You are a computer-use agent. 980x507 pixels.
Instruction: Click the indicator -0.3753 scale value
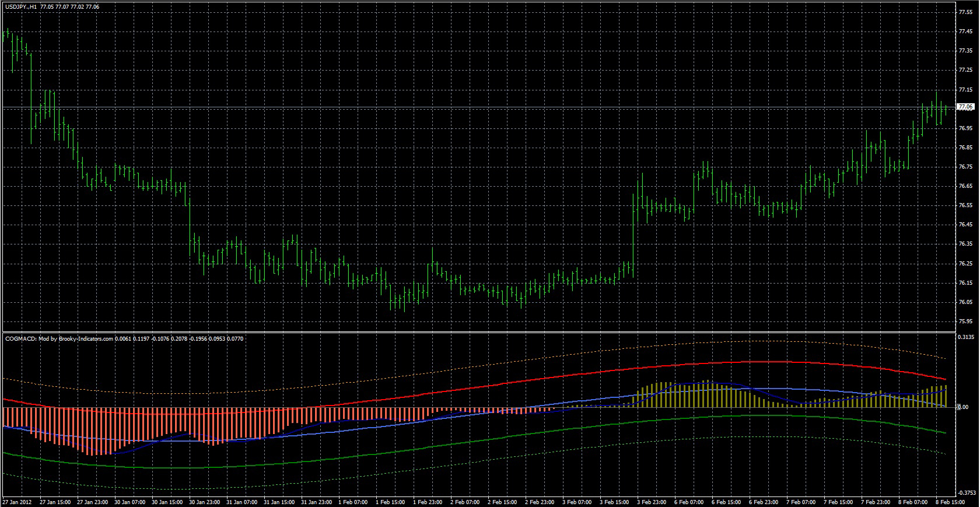(x=965, y=492)
